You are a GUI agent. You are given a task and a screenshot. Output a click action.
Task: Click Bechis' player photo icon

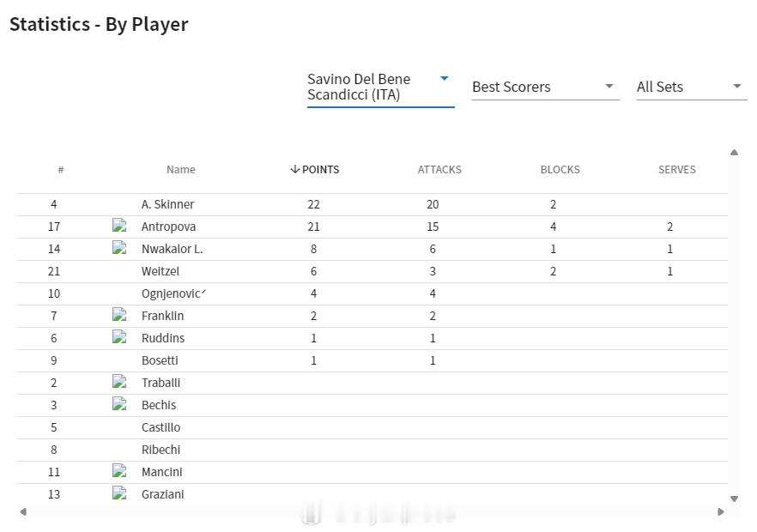click(120, 404)
